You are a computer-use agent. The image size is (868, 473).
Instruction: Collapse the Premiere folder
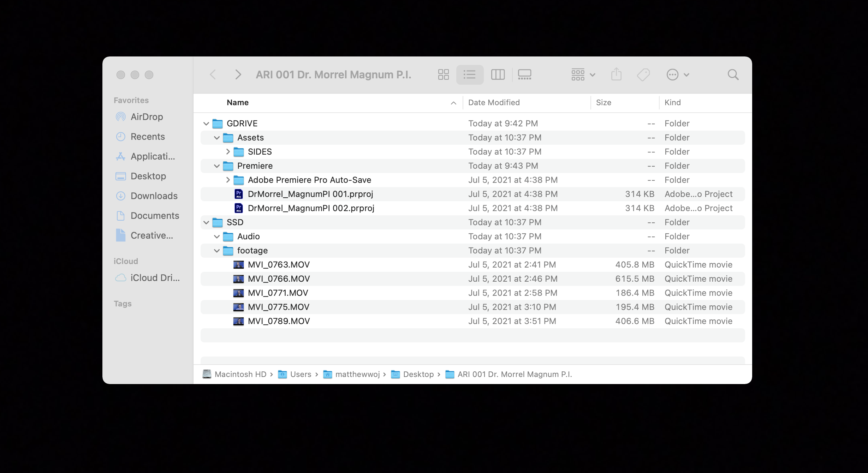(217, 166)
